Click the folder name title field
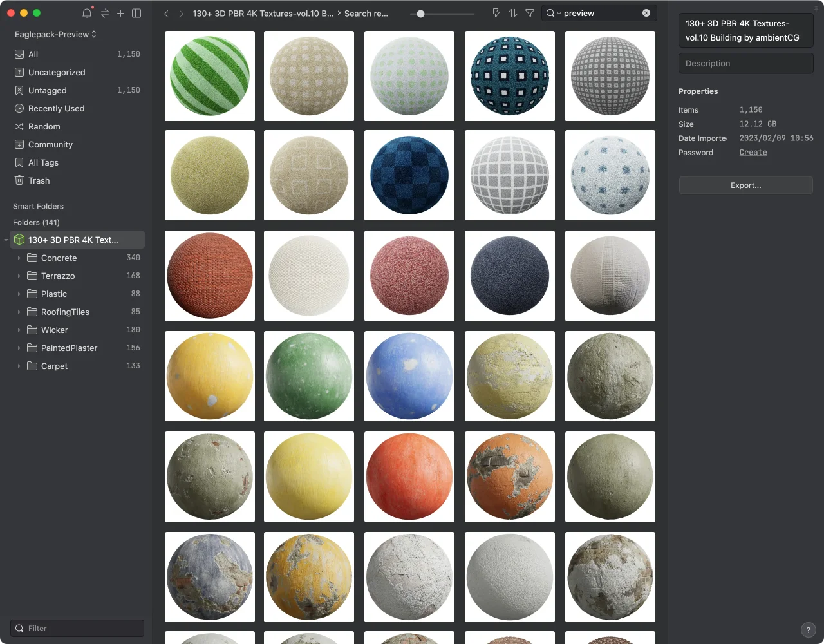 click(746, 30)
